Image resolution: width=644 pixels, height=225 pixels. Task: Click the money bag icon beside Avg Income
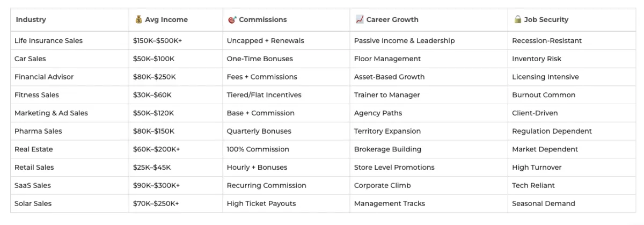point(138,20)
